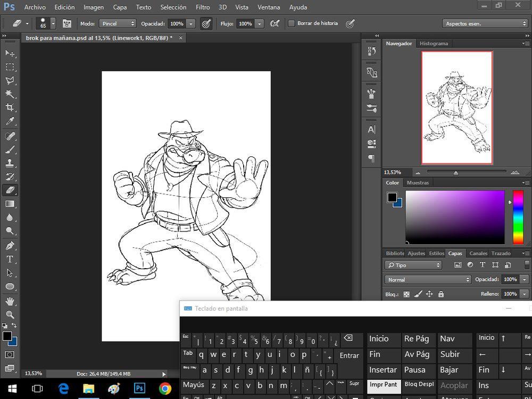
Task: Select the Hand tool
Action: pos(10,301)
